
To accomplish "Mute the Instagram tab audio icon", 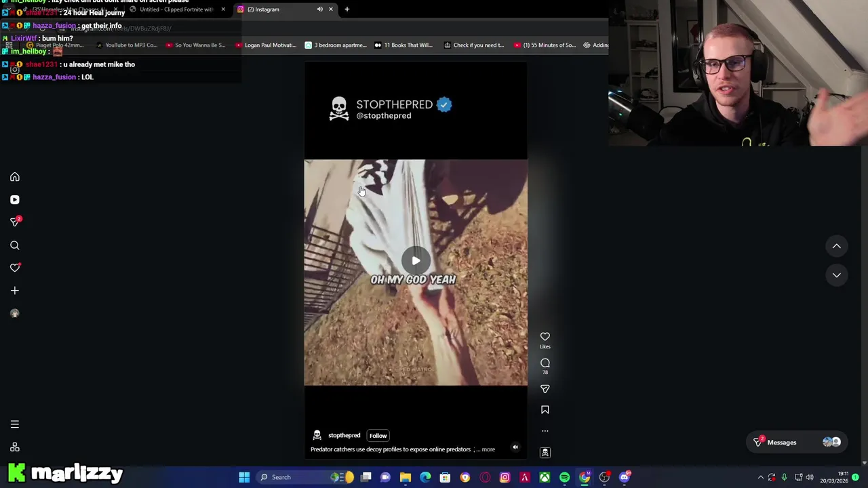I will coord(319,9).
